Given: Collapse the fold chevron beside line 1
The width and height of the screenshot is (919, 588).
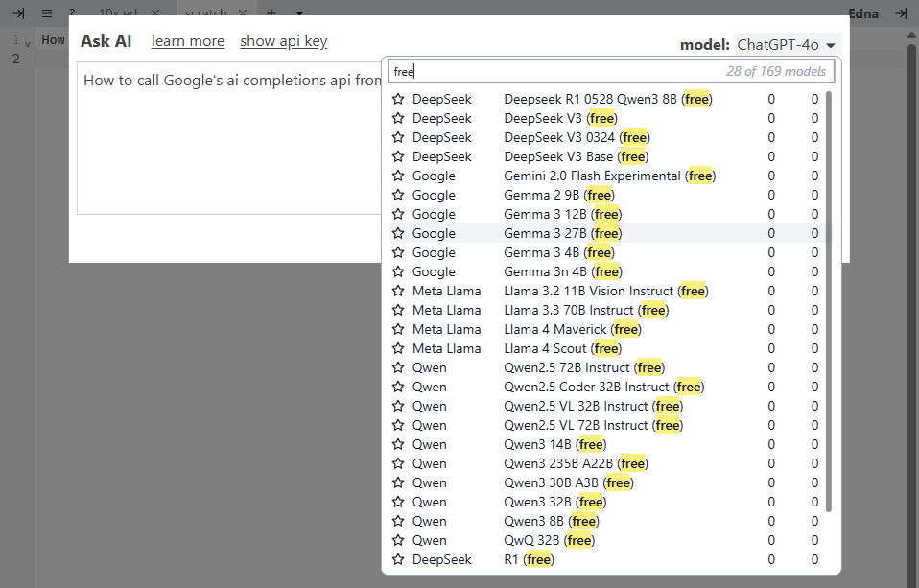Looking at the screenshot, I should click(28, 43).
